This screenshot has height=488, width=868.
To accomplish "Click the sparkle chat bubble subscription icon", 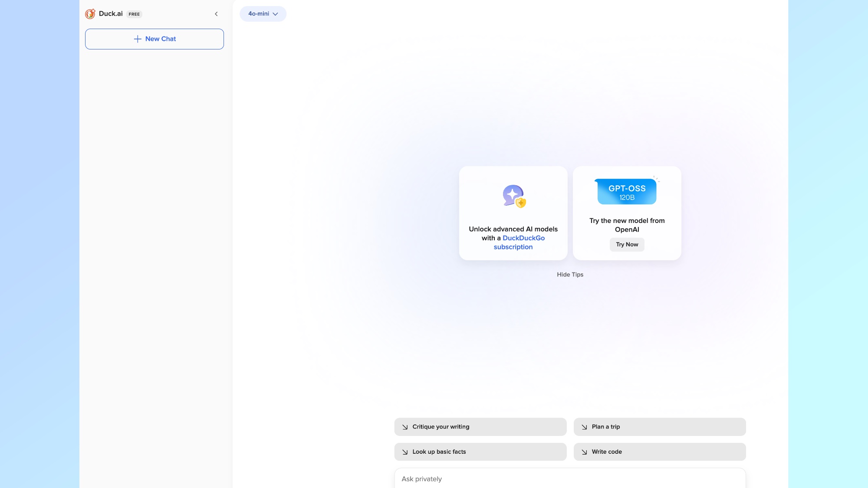I will pos(514,196).
